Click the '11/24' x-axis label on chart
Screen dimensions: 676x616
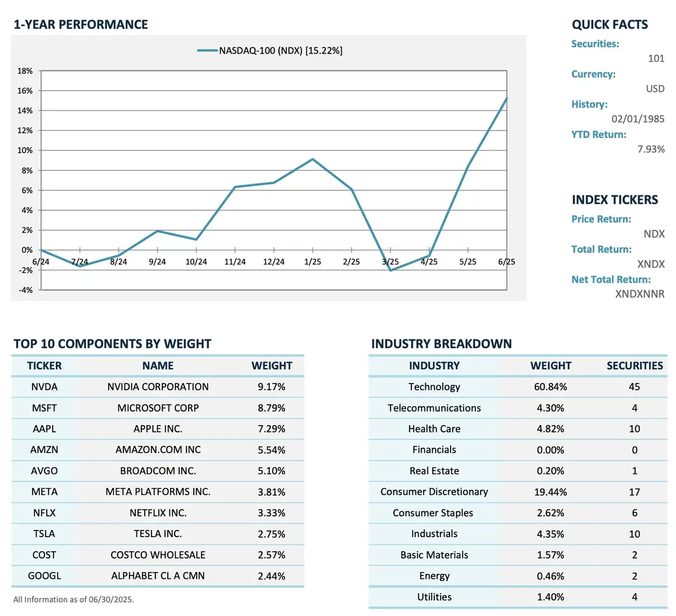pyautogui.click(x=235, y=262)
